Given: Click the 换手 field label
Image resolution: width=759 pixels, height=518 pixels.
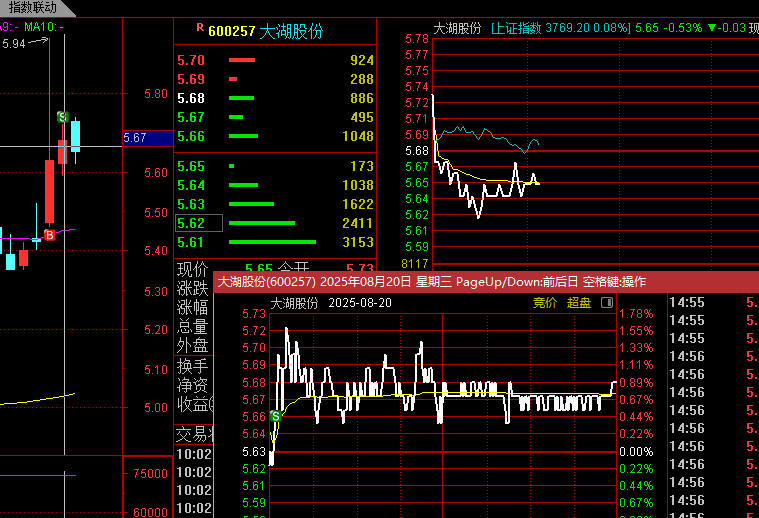Looking at the screenshot, I should click(x=192, y=366).
